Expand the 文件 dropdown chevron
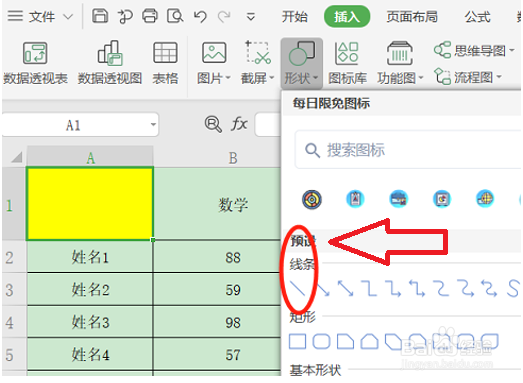 pyautogui.click(x=68, y=16)
